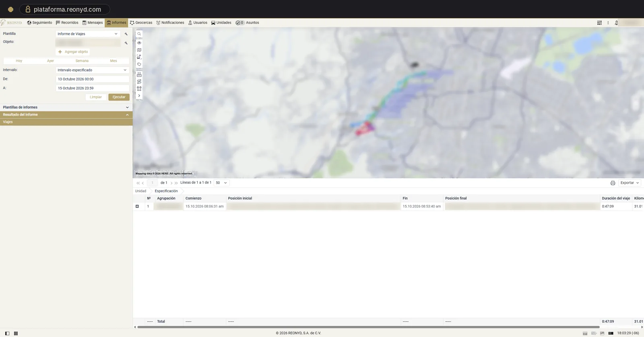The width and height of the screenshot is (644, 337).
Task: Open the Exportar dropdown
Action: pyautogui.click(x=630, y=183)
